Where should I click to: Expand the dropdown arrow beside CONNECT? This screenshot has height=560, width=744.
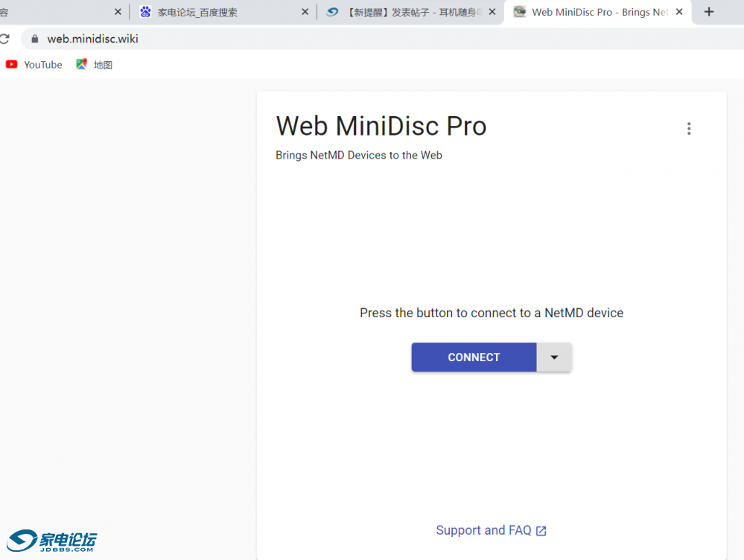554,357
